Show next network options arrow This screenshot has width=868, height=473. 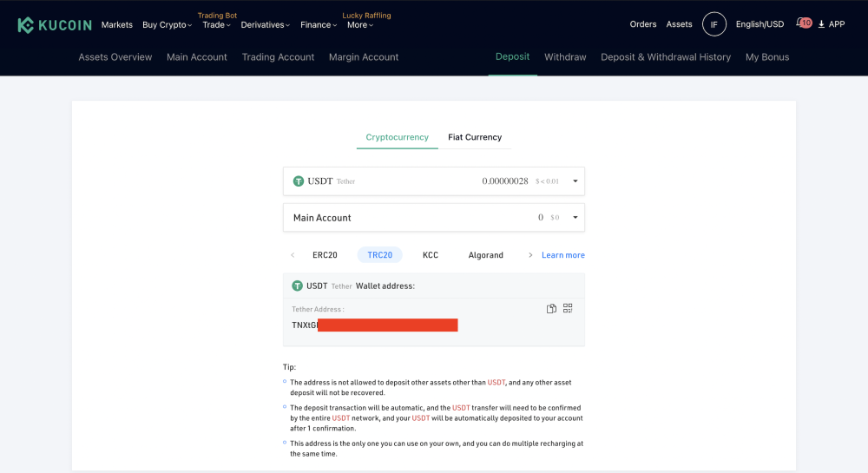click(x=530, y=255)
